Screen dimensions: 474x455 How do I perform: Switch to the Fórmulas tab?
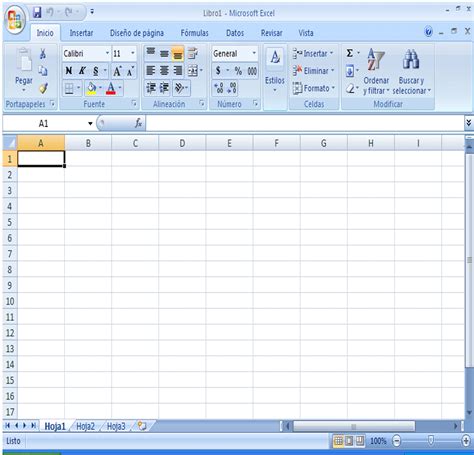point(194,33)
